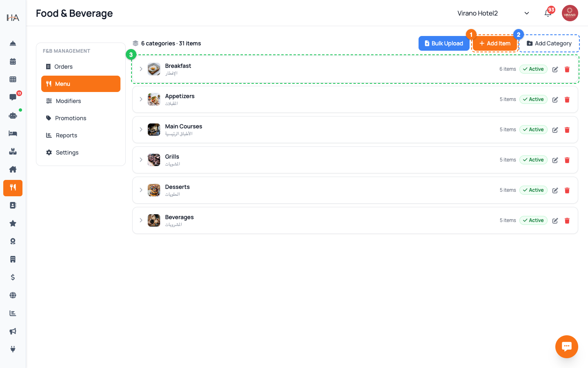Open the dollar sign finance icon
Image resolution: width=588 pixels, height=368 pixels.
tap(13, 277)
